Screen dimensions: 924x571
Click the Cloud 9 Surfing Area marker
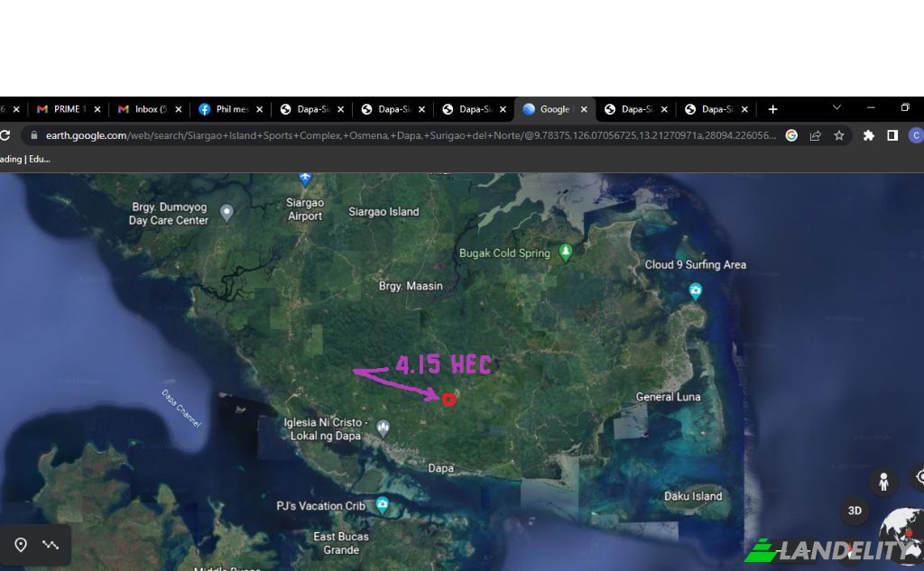click(x=695, y=290)
